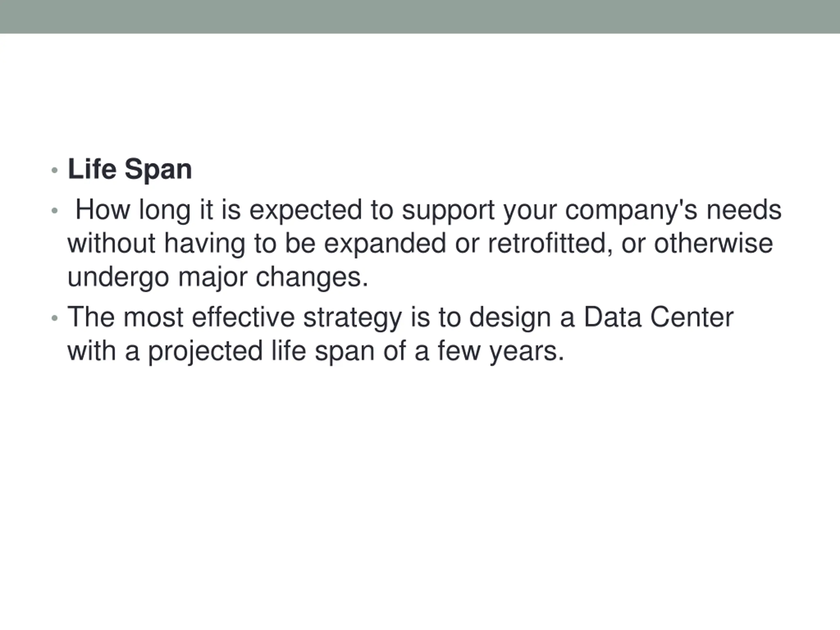Click the words "few years."
Screen dimensions: 840x630
coord(501,351)
